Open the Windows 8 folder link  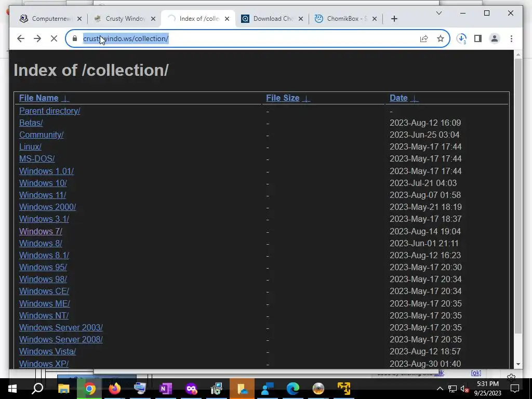click(41, 243)
